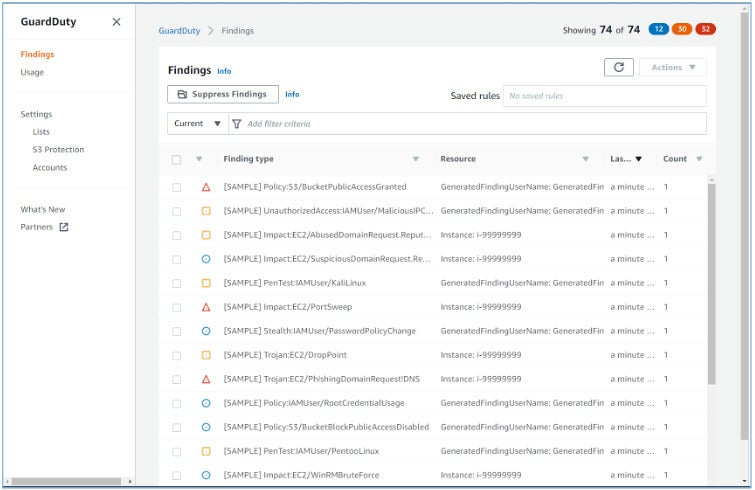Click the severity icon for PenTest KaliLinux
The height and width of the screenshot is (490, 755).
click(206, 283)
